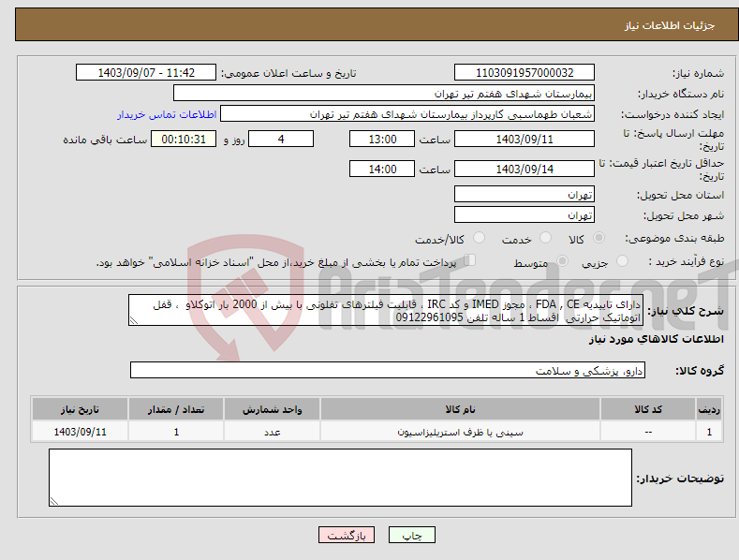The height and width of the screenshot is (560, 739).
Task: Click the تعداد / مقدار column header
Action: [x=176, y=409]
